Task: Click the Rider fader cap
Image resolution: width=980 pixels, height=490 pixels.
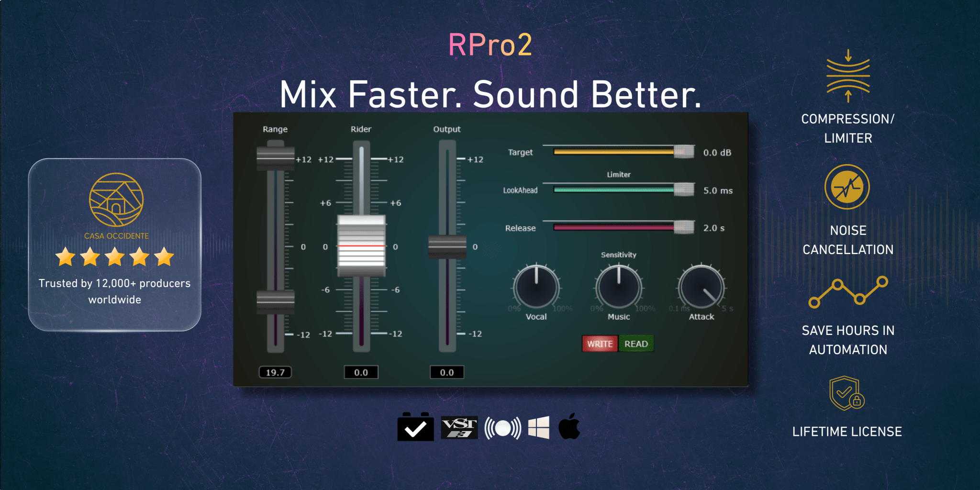Action: pyautogui.click(x=361, y=246)
